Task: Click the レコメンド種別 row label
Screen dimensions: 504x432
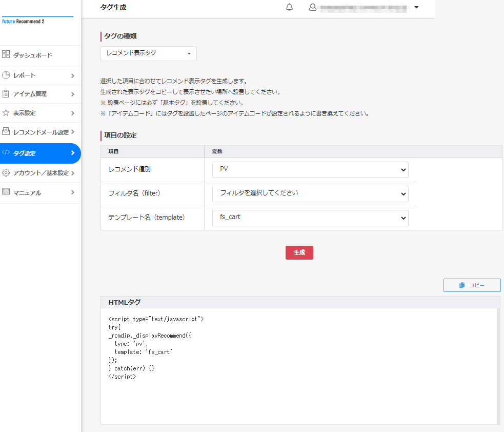Action: 130,169
